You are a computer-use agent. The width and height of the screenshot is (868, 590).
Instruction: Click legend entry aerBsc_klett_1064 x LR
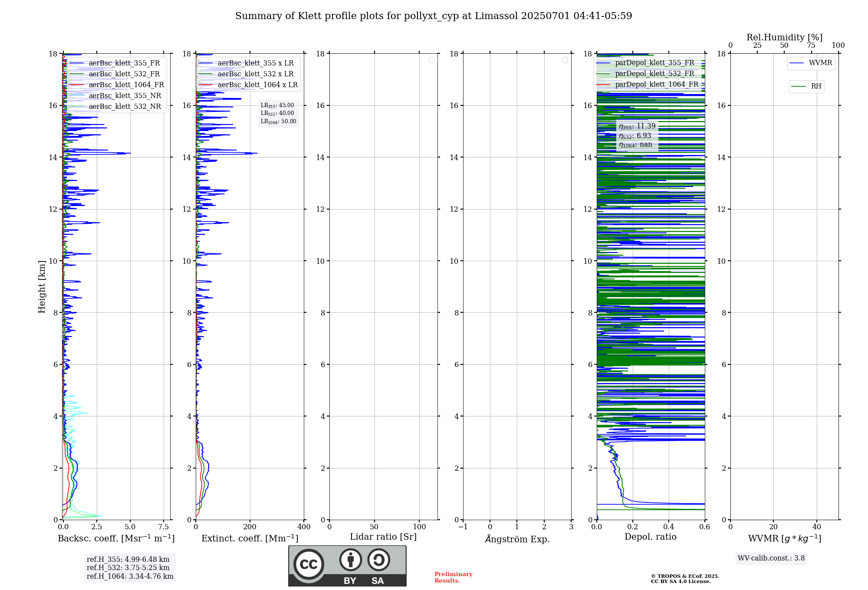point(249,85)
